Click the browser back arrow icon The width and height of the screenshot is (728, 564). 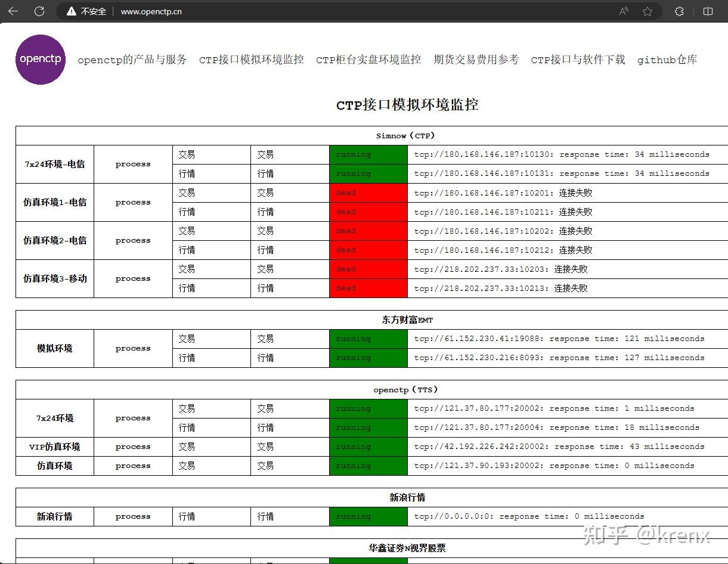coord(13,11)
